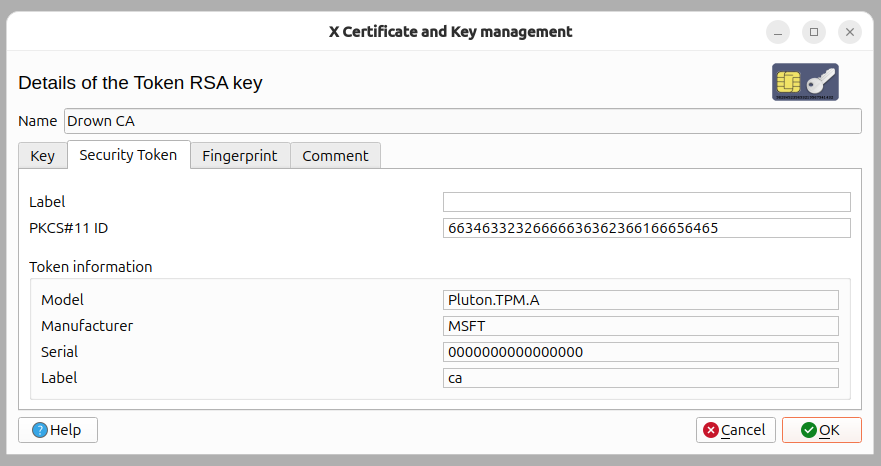Image resolution: width=881 pixels, height=466 pixels.
Task: Minimize the XCA window
Action: [778, 32]
